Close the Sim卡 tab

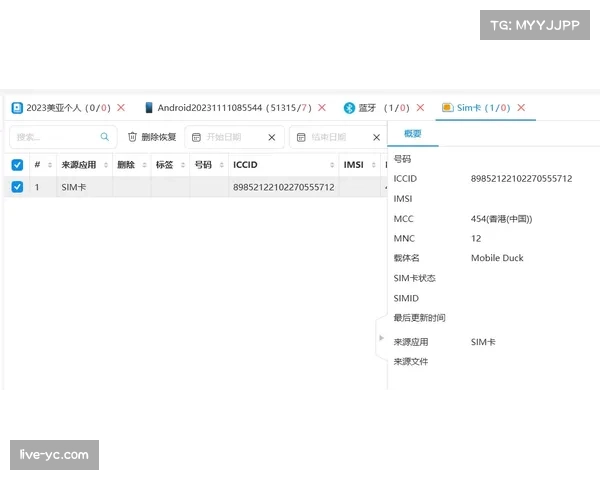pos(521,108)
